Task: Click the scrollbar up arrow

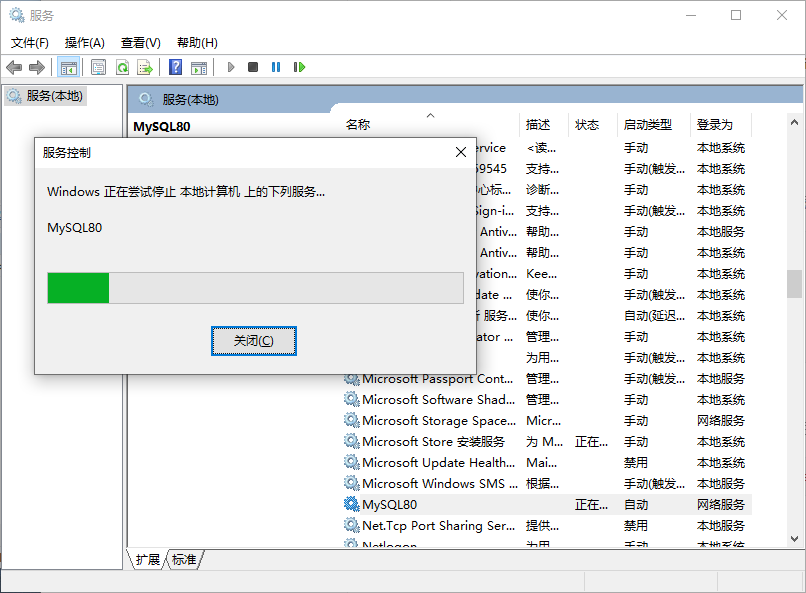Action: point(794,122)
